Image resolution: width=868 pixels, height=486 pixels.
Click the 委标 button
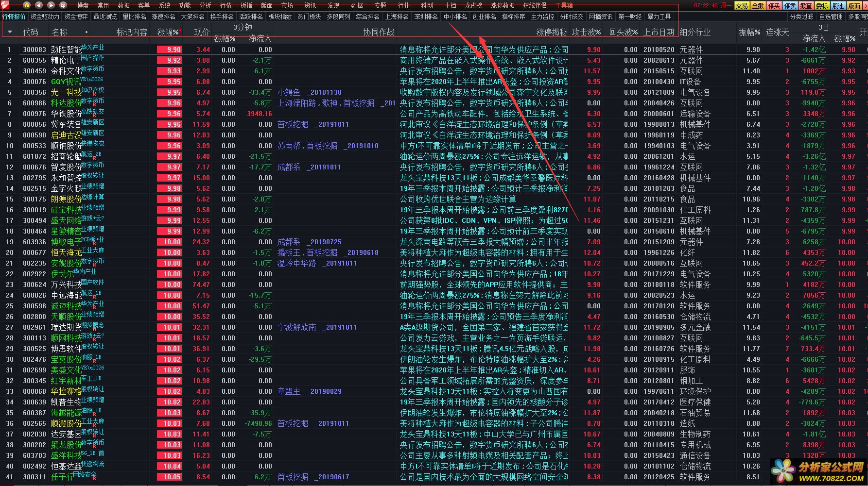822,6
